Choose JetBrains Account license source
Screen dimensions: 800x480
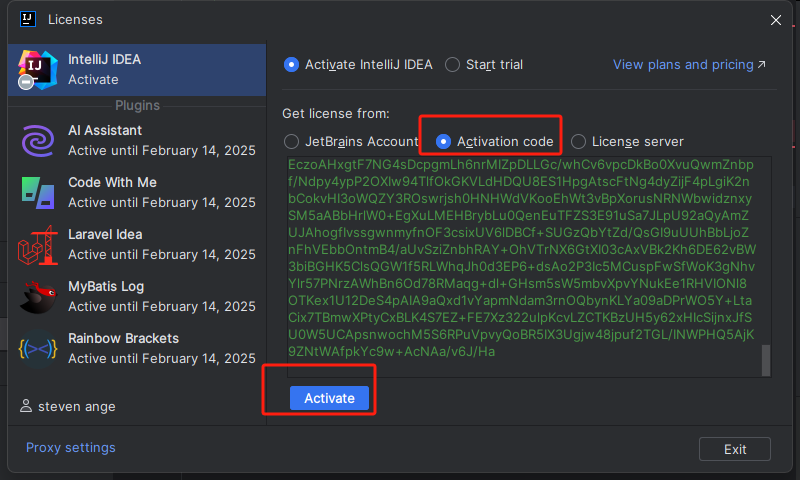291,141
